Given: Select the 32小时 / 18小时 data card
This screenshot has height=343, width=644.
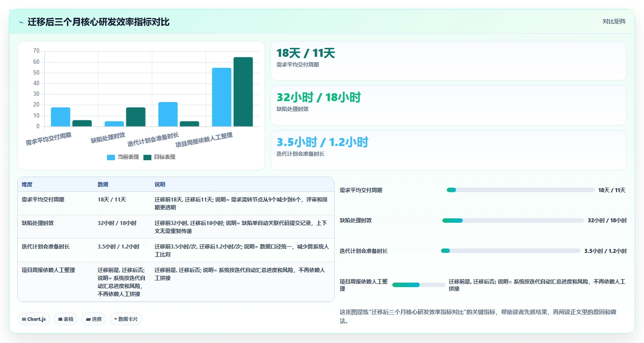Looking at the screenshot, I should [448, 105].
